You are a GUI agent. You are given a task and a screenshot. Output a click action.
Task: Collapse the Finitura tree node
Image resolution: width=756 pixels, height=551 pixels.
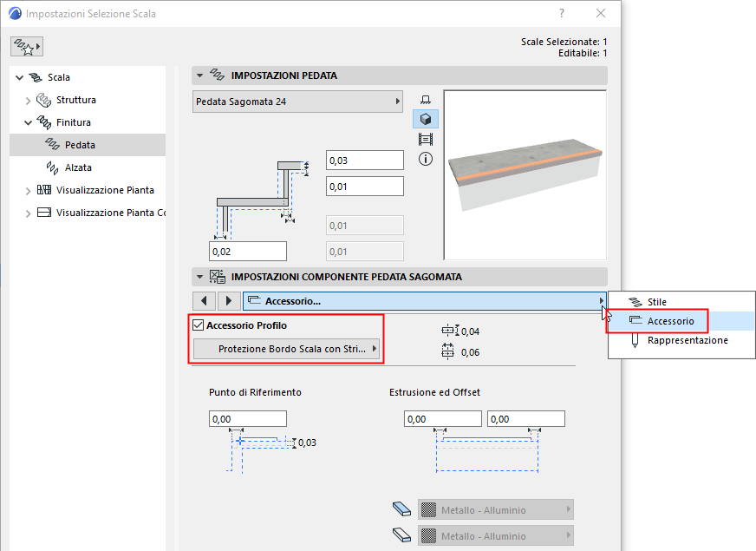point(28,123)
